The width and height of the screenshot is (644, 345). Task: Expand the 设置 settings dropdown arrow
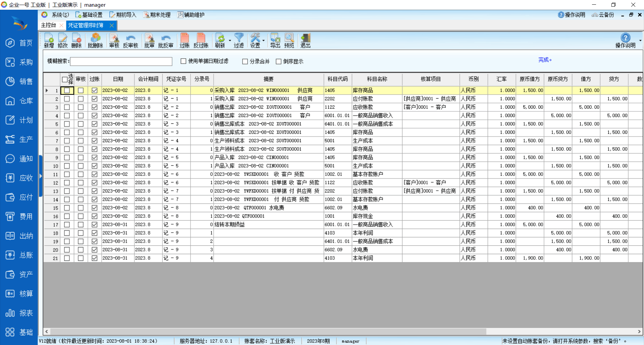pos(263,41)
